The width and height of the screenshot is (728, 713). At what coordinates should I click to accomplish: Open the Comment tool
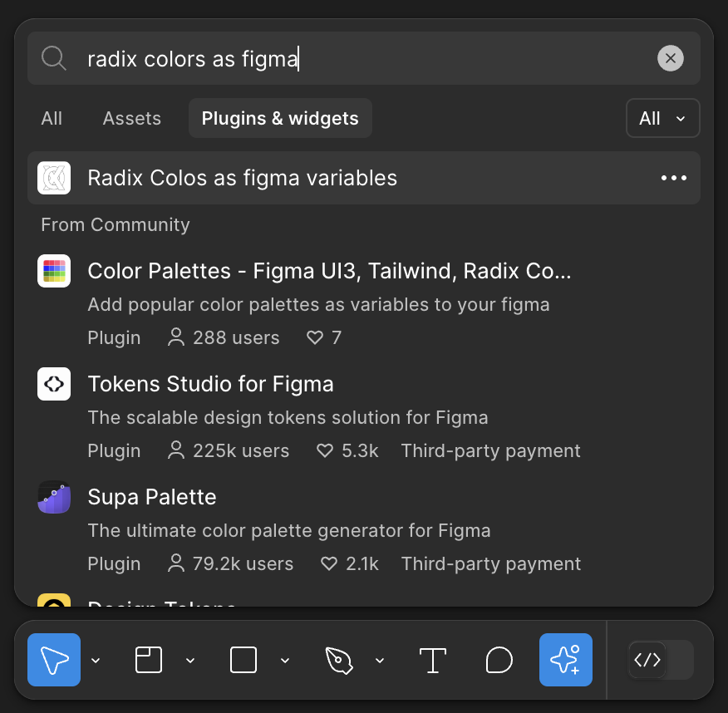pyautogui.click(x=499, y=660)
